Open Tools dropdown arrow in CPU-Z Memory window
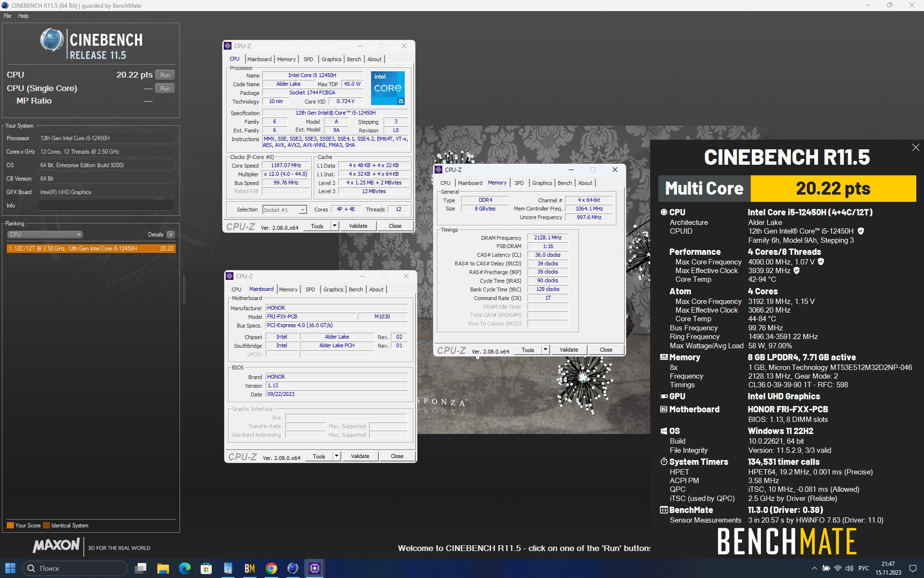Viewport: 924px width, 578px height. pyautogui.click(x=545, y=350)
